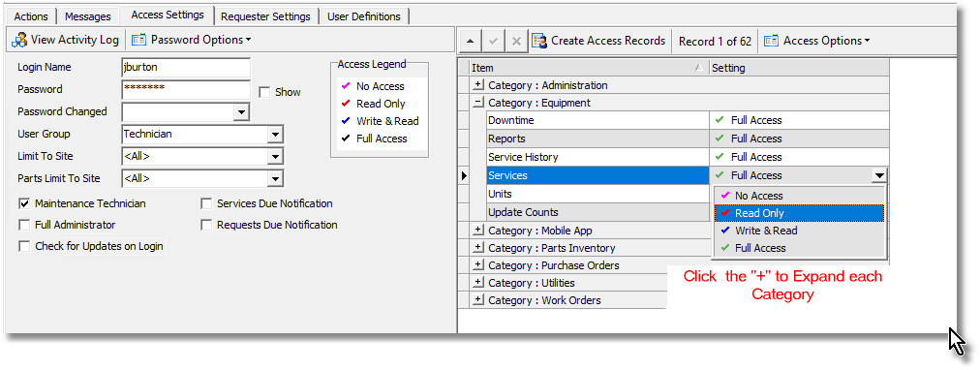Click the Record 1 of 62 indicator
The width and height of the screenshot is (980, 370).
(715, 42)
